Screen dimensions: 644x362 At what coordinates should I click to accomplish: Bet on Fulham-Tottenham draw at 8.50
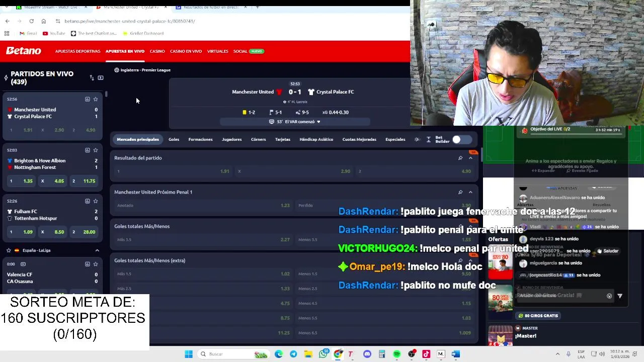click(x=52, y=232)
